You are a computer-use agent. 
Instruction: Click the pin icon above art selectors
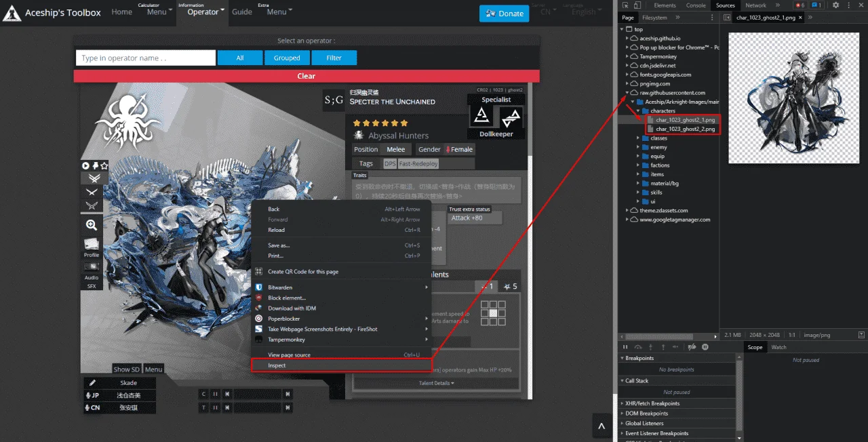pyautogui.click(x=96, y=165)
